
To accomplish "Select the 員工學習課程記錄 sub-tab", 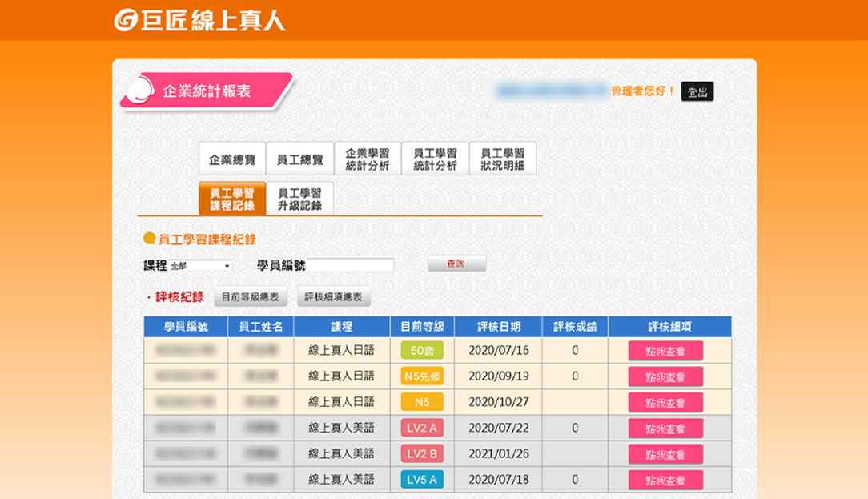I will (231, 199).
